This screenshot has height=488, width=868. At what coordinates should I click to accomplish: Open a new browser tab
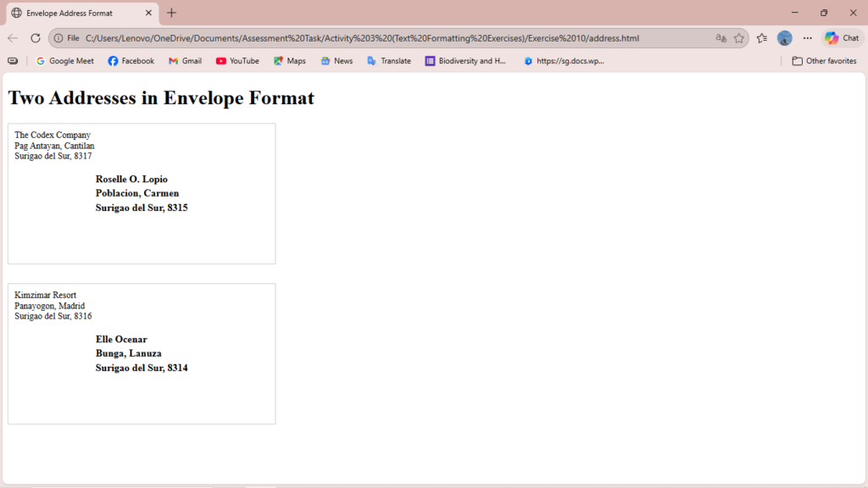[172, 13]
